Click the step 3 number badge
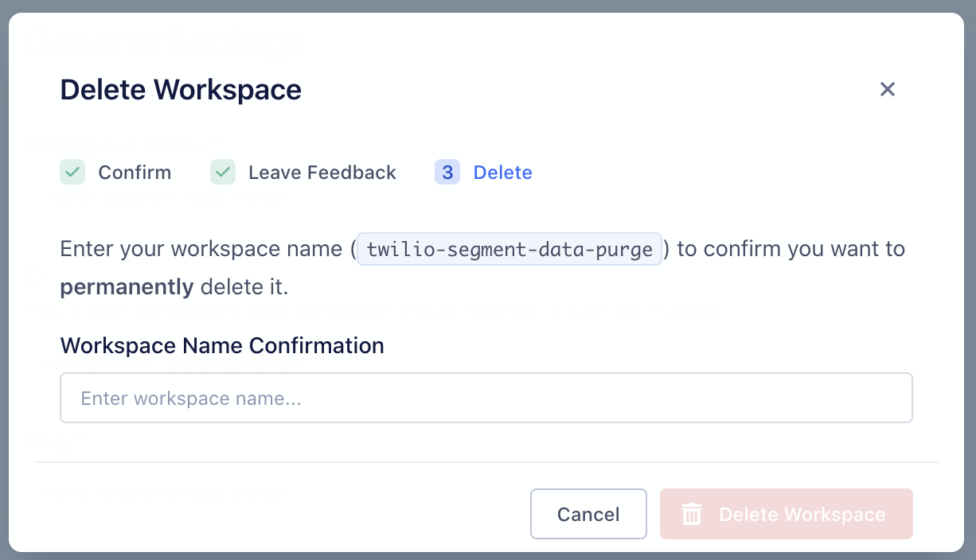This screenshot has width=976, height=560. [x=447, y=172]
